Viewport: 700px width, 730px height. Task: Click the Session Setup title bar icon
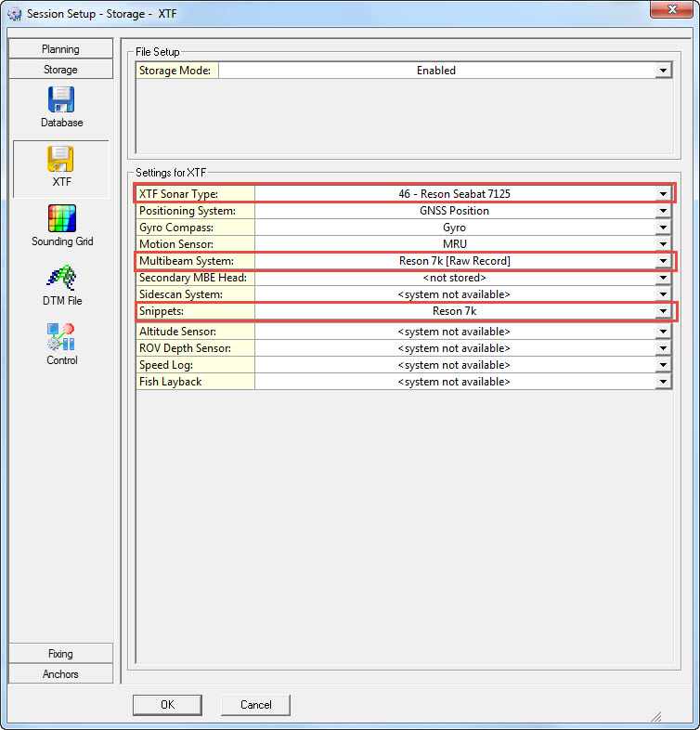pyautogui.click(x=14, y=14)
